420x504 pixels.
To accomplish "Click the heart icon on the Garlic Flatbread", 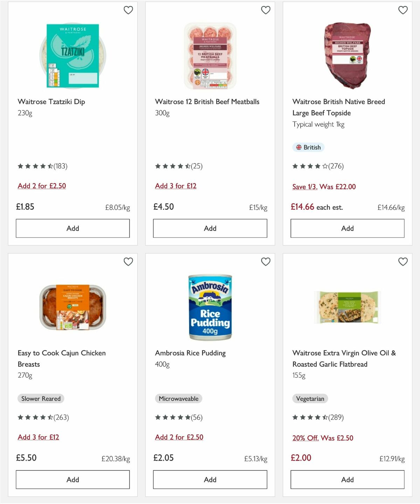I will pos(403,261).
